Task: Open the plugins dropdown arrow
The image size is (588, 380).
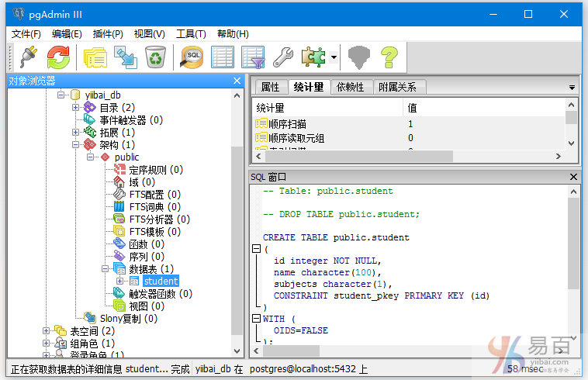Action: point(333,57)
